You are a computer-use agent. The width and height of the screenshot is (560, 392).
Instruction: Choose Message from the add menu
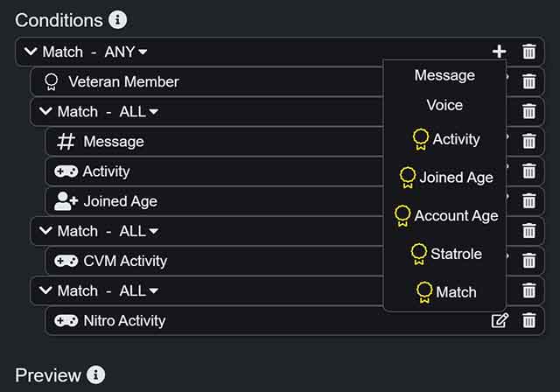click(444, 75)
